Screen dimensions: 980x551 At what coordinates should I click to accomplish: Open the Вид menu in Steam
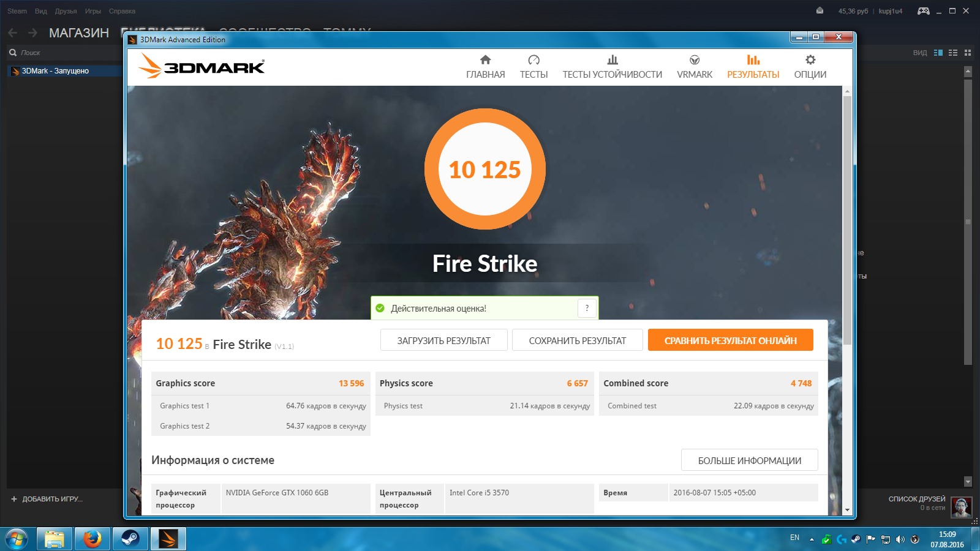coord(41,11)
